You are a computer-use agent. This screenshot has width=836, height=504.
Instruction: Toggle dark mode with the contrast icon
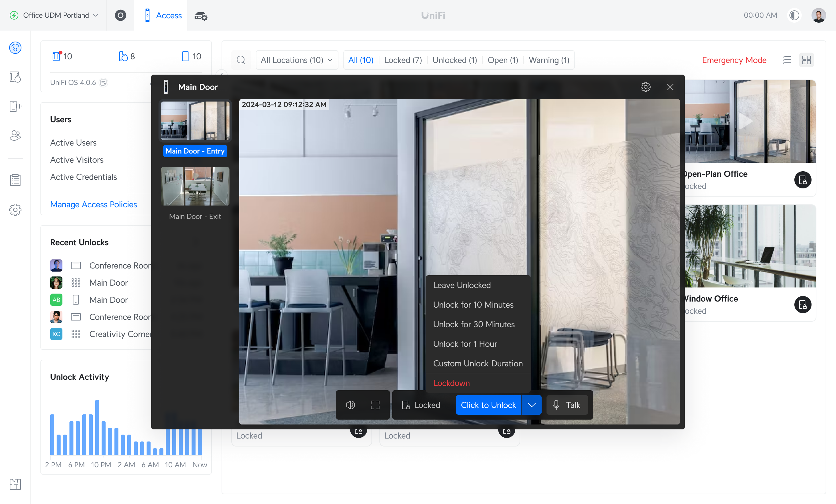click(794, 15)
